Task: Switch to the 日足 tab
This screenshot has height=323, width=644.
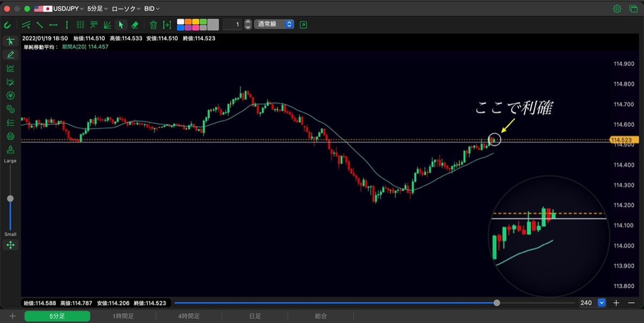Action: tap(255, 317)
